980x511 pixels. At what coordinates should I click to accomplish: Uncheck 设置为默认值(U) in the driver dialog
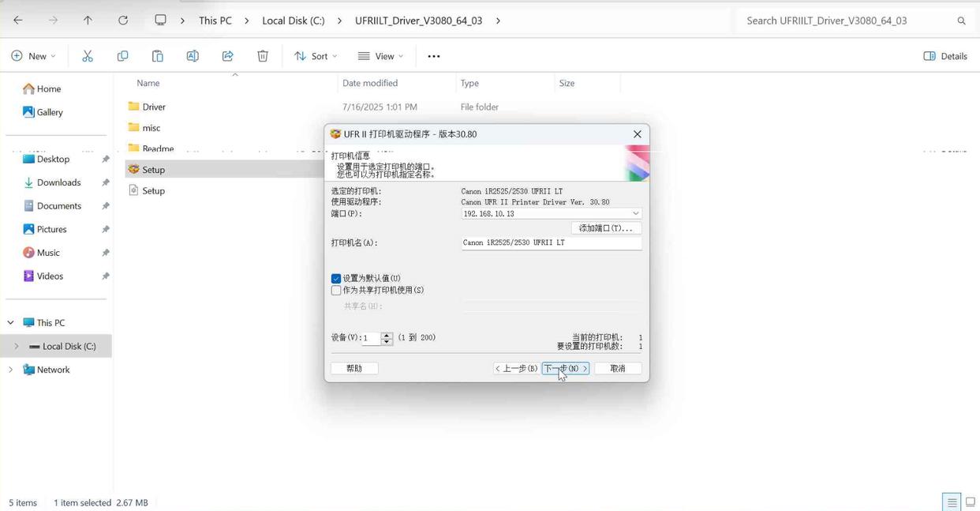click(336, 278)
